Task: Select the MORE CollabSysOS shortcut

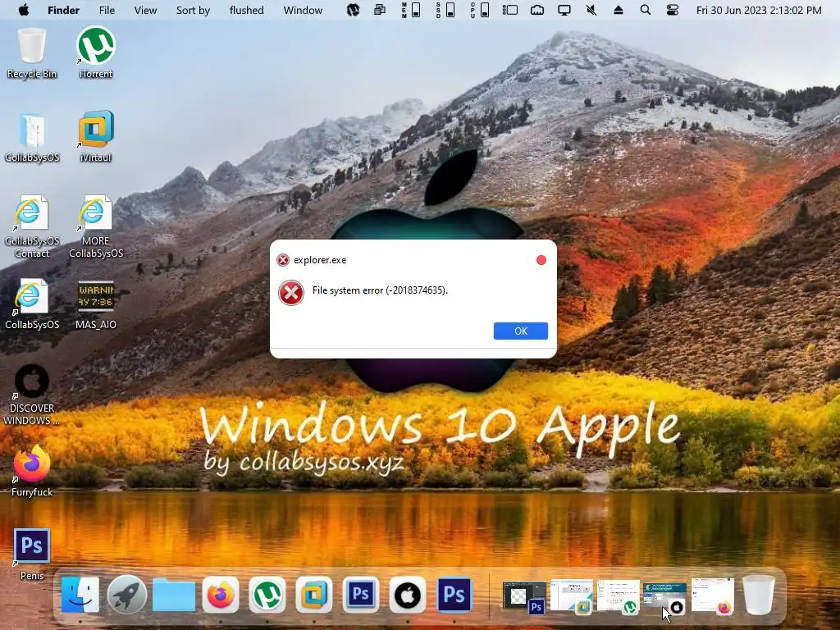Action: (x=96, y=226)
